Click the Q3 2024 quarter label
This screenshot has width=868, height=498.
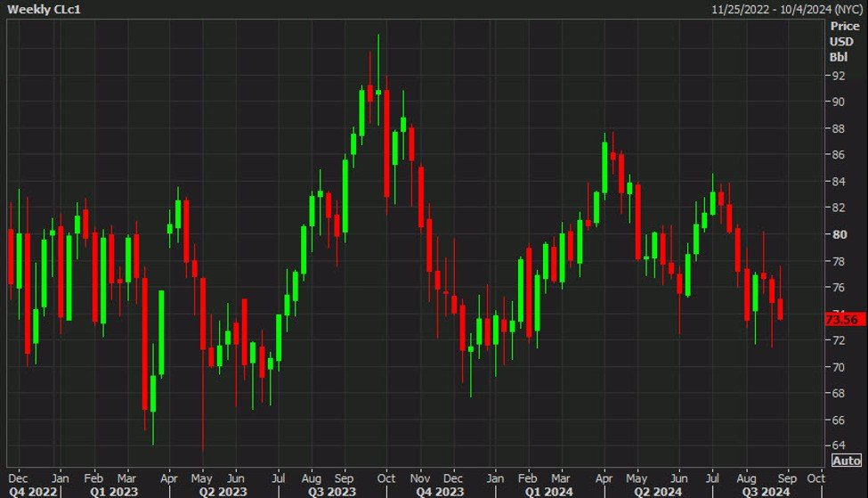coord(767,491)
